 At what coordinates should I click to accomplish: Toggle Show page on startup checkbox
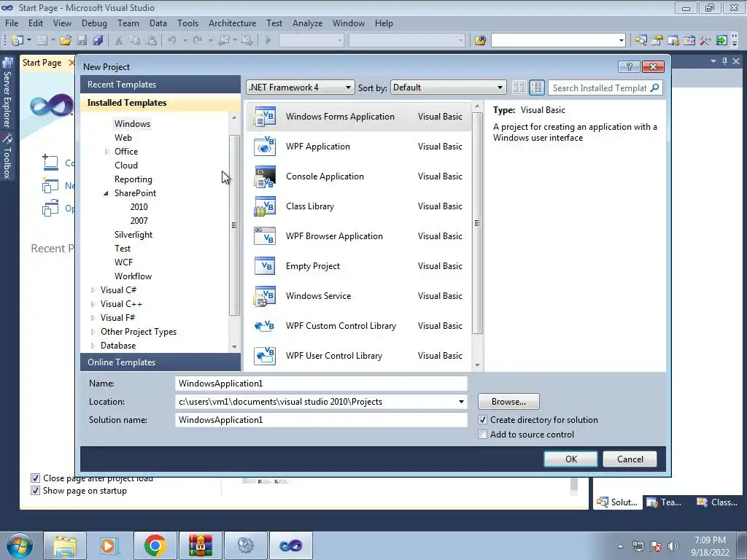click(35, 491)
